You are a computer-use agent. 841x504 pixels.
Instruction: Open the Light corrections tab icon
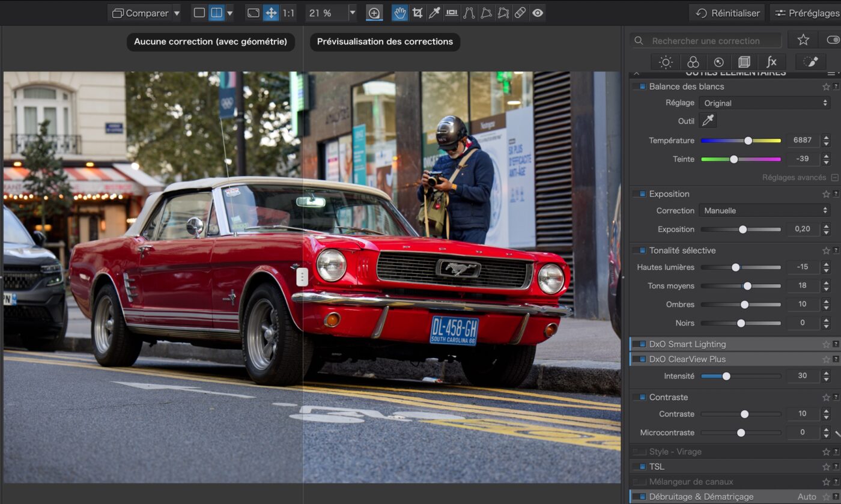point(666,62)
